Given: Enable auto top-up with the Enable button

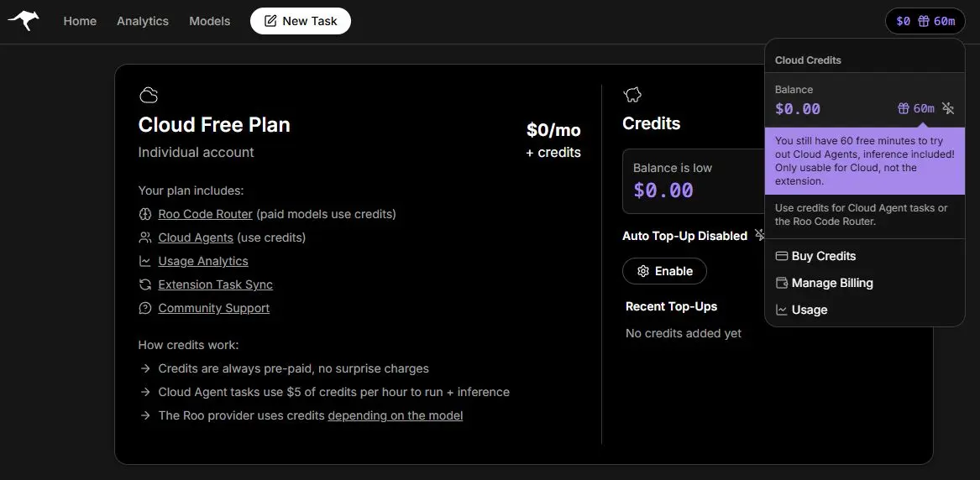Looking at the screenshot, I should [x=664, y=271].
